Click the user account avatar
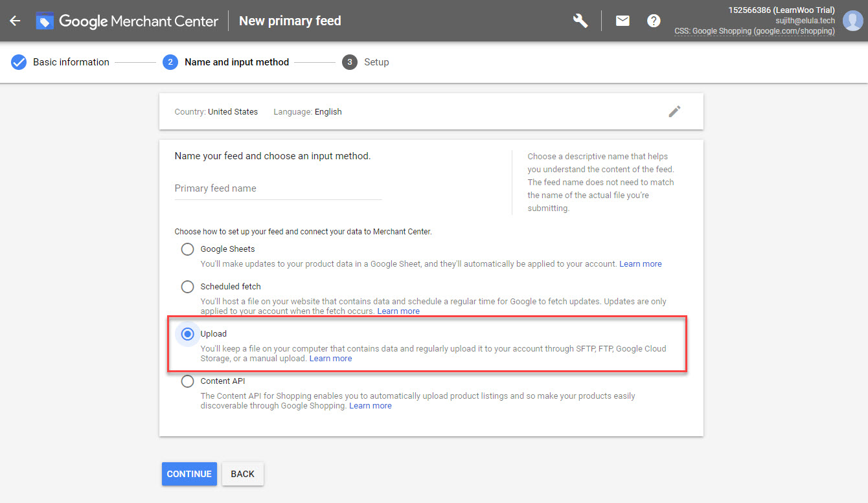This screenshot has height=503, width=868. 852,21
